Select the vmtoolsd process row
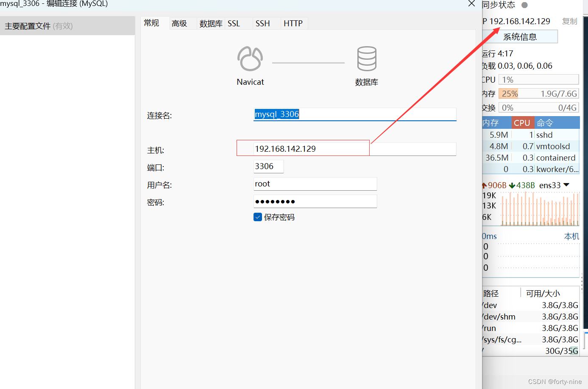Viewport: 588px width, 389px height. coord(531,146)
